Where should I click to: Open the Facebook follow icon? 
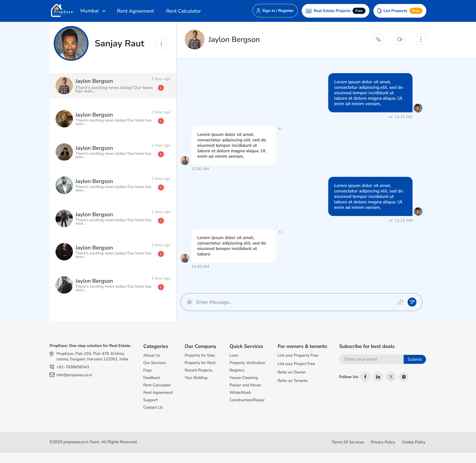(365, 377)
